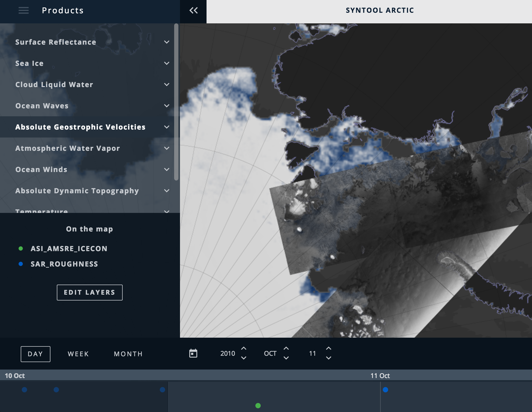The width and height of the screenshot is (532, 412).
Task: Click green ASI_AMSRE_ICECON color dot
Action: 21,248
